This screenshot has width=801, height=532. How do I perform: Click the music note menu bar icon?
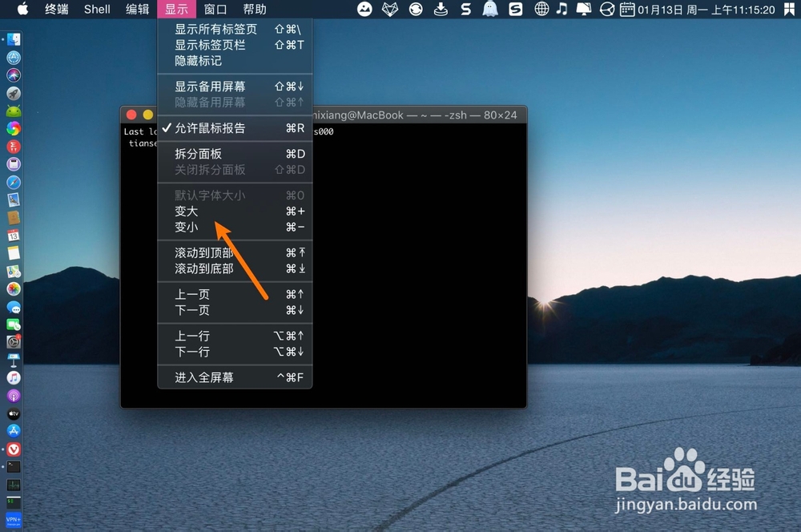(x=562, y=9)
